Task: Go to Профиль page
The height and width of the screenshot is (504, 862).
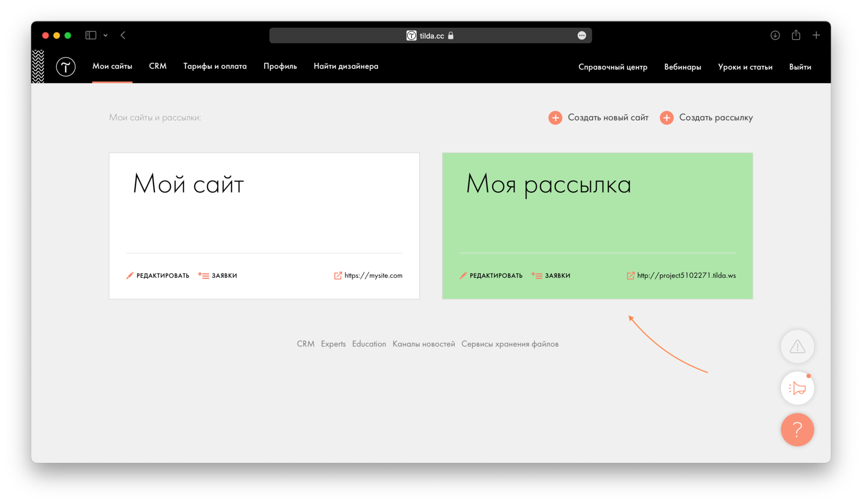Action: pos(280,66)
